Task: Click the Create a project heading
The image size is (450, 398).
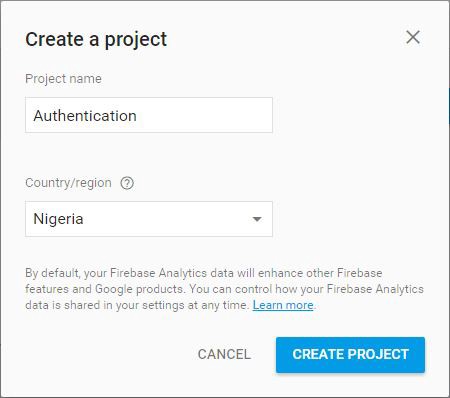Action: (x=96, y=39)
